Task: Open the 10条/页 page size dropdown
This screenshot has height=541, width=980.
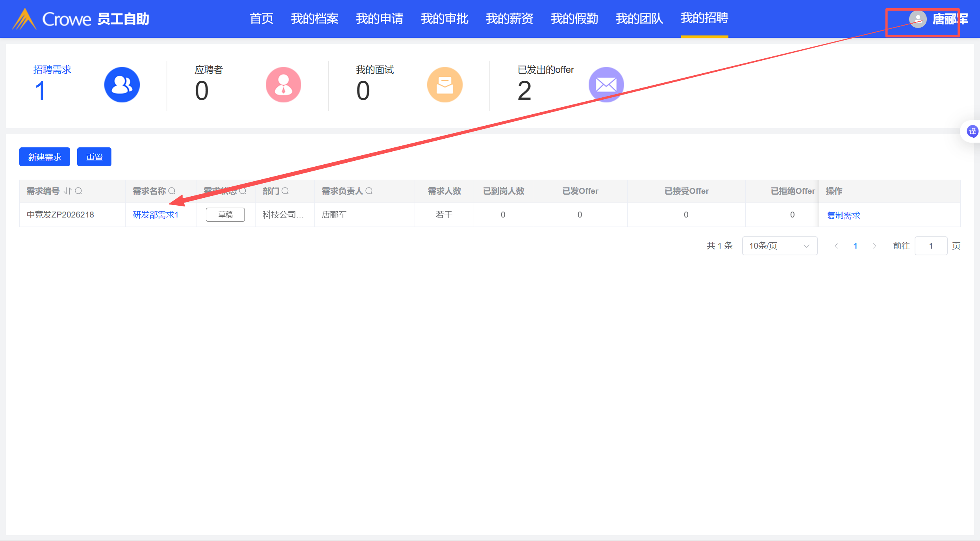Action: (x=779, y=246)
